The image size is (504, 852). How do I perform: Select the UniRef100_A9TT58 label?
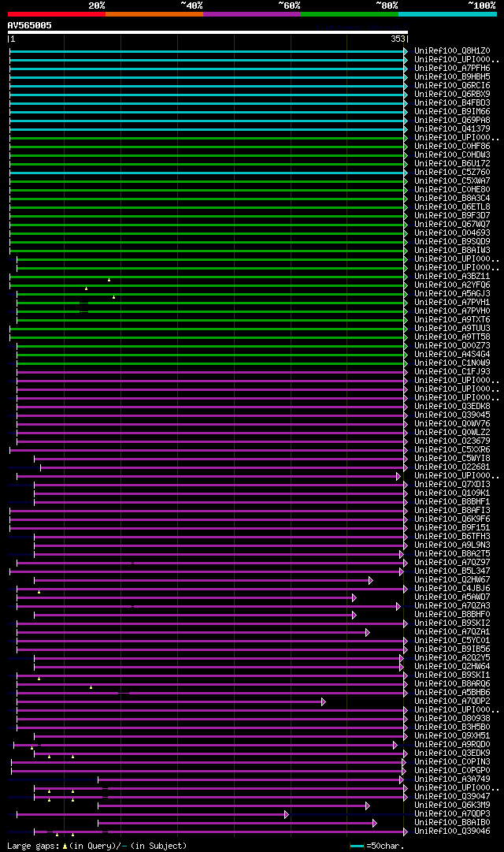click(x=452, y=338)
